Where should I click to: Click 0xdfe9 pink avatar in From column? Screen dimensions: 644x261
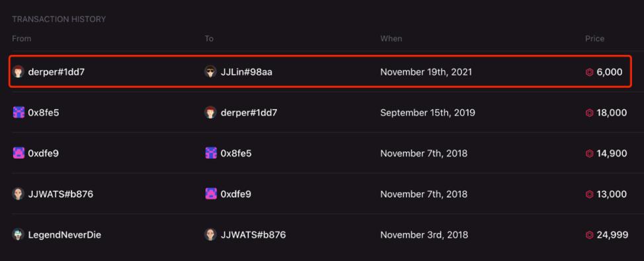click(19, 153)
